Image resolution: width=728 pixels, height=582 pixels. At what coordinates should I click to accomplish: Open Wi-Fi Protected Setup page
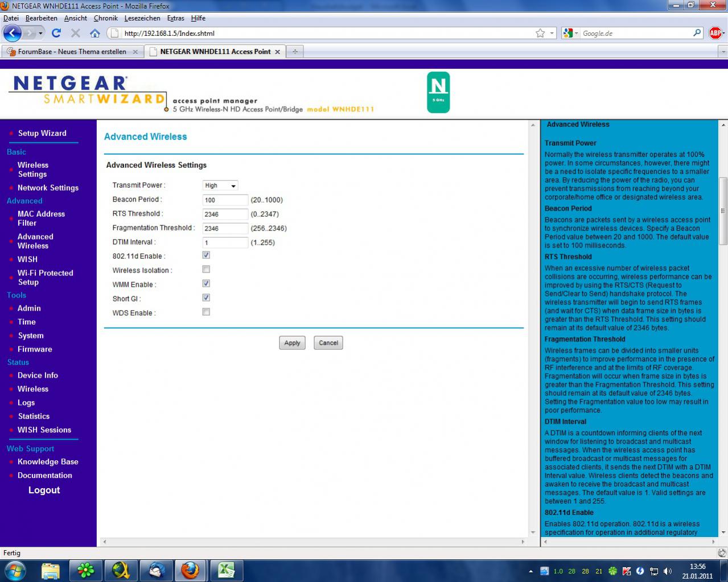click(x=45, y=278)
